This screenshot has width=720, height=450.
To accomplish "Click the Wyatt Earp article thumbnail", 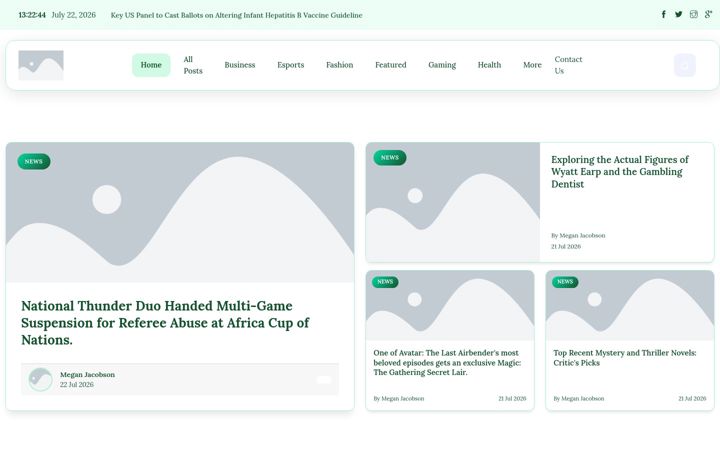I will pos(453,202).
